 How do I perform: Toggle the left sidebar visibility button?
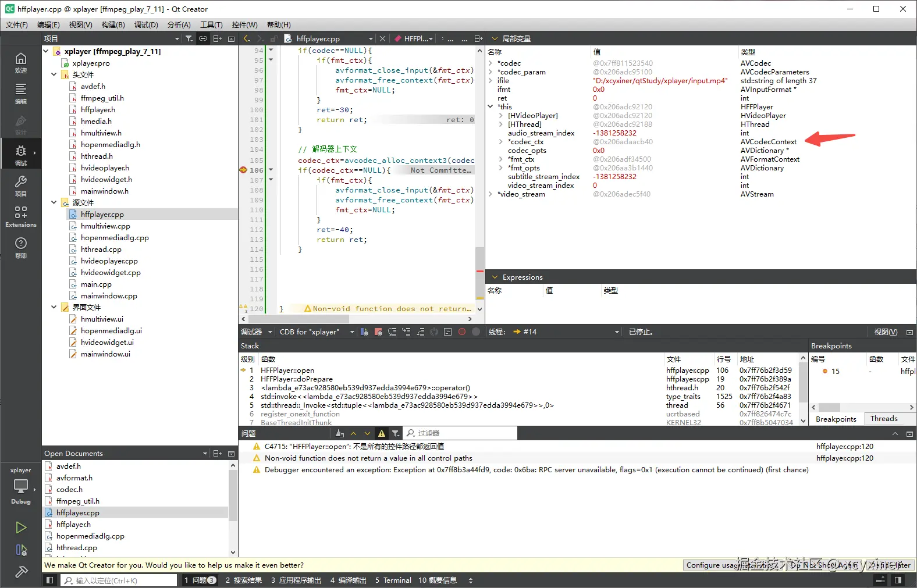point(50,580)
